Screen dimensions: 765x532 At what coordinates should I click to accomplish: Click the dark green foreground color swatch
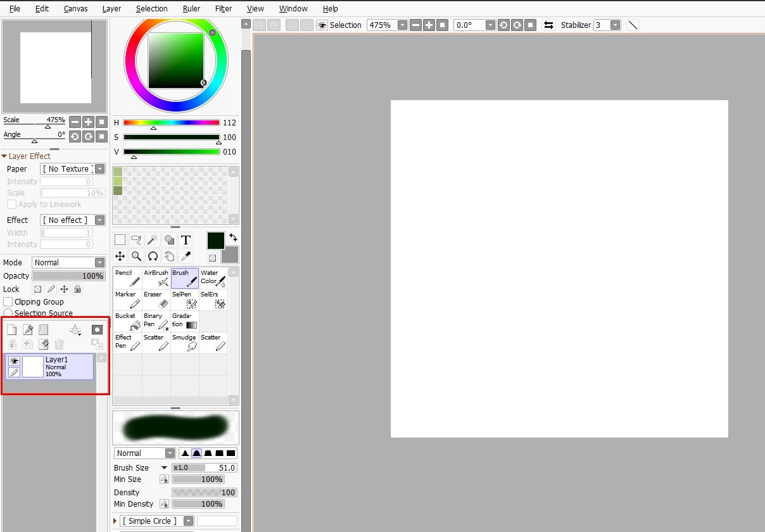[215, 241]
